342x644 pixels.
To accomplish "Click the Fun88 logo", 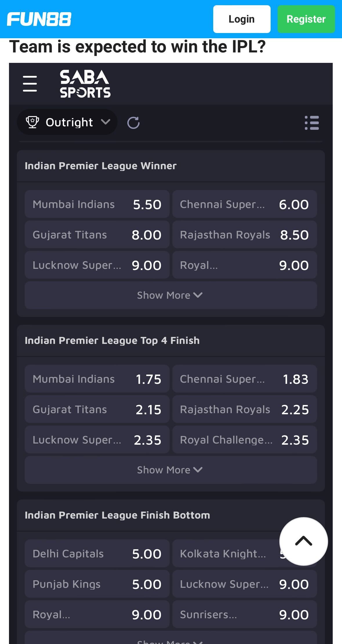I will [39, 19].
